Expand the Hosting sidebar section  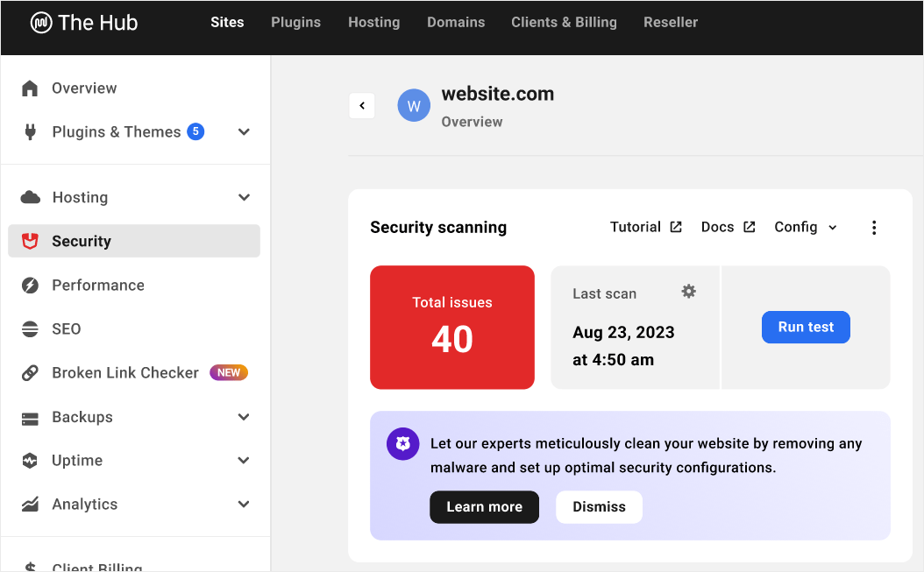pos(243,197)
